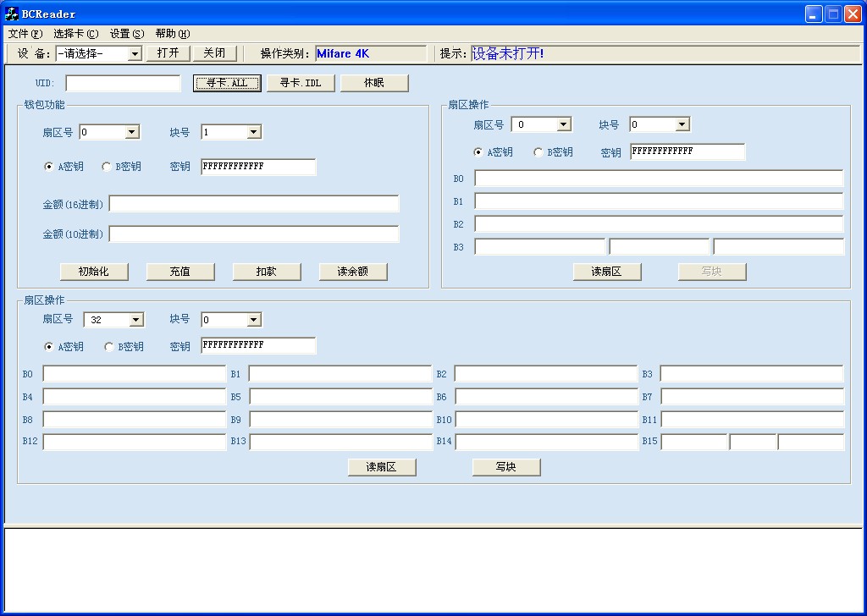Screen dimensions: 867x616
Task: Click the 寻卡.IDL button
Action: (x=301, y=83)
